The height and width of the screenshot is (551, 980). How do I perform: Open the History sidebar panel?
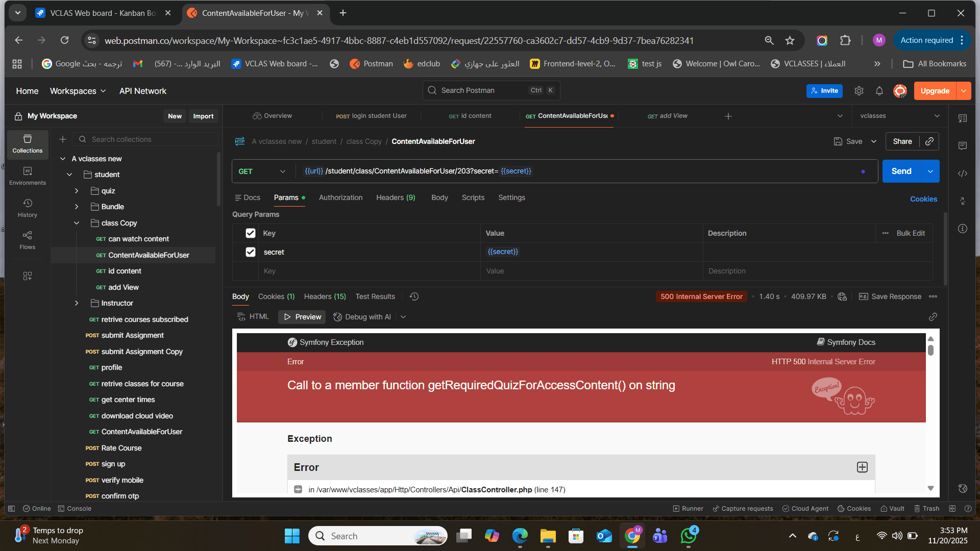pyautogui.click(x=28, y=208)
